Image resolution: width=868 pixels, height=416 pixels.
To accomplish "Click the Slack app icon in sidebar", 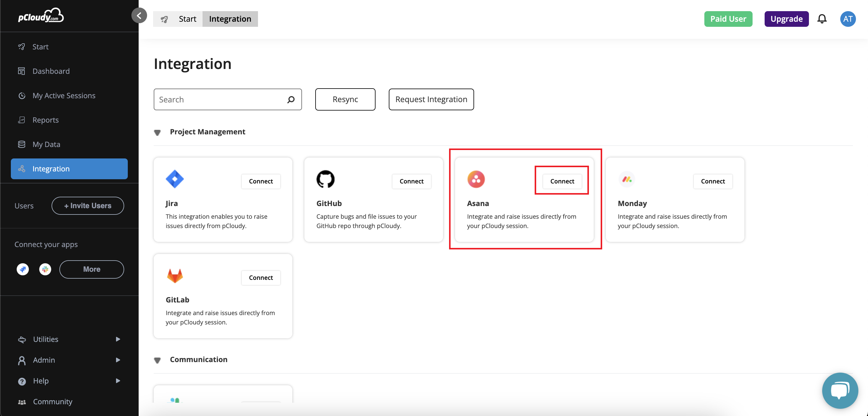I will 45,269.
